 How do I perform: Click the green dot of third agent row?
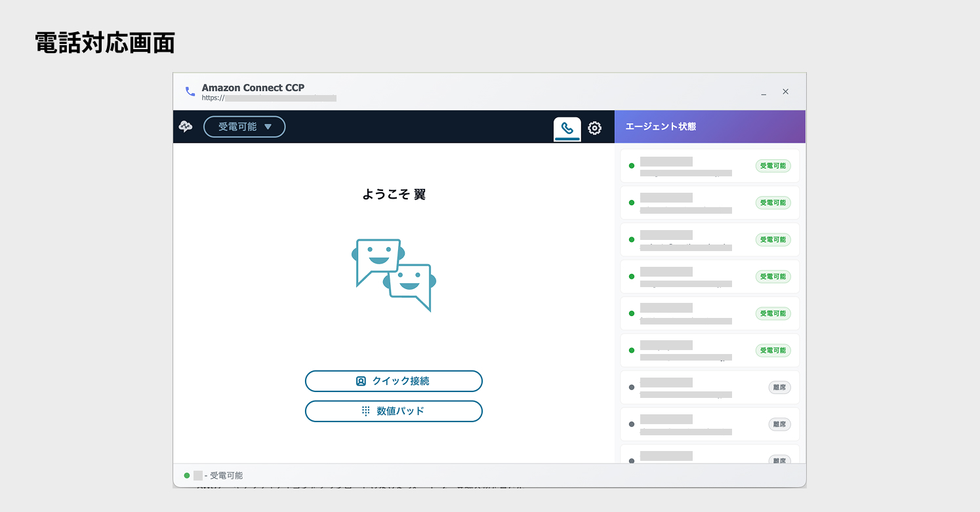click(x=632, y=240)
